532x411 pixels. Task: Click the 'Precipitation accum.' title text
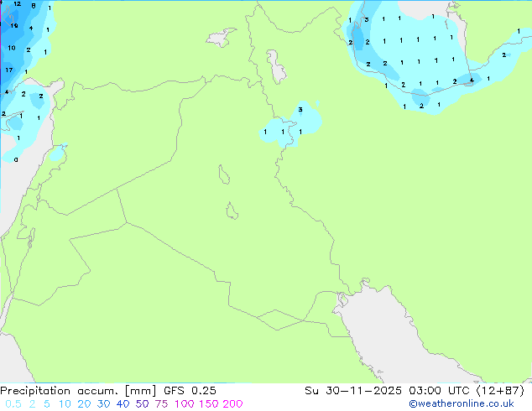pyautogui.click(x=60, y=391)
